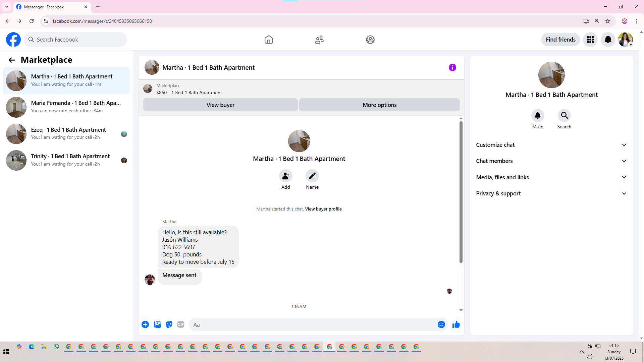Expand the Chat members section
Viewport: 644px width, 362px height.
click(x=551, y=161)
